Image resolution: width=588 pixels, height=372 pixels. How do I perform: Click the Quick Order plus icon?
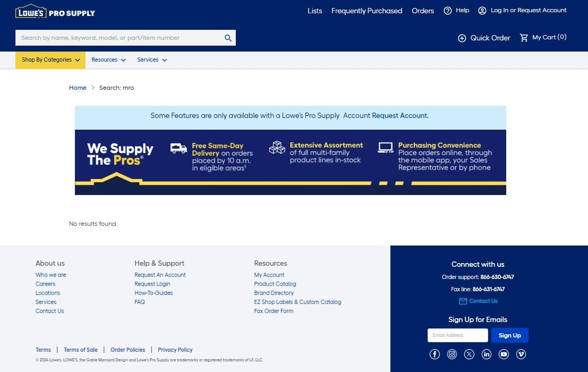[462, 38]
